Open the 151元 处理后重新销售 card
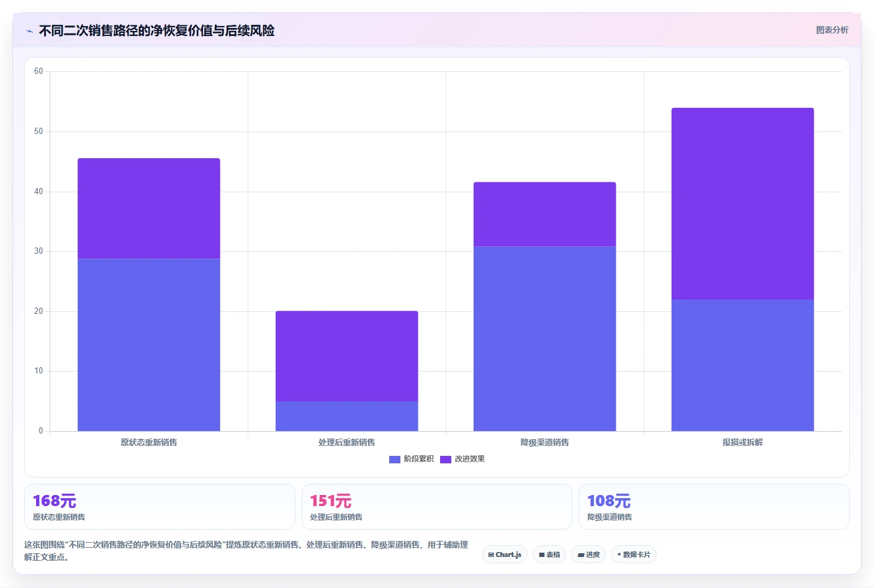 point(437,507)
